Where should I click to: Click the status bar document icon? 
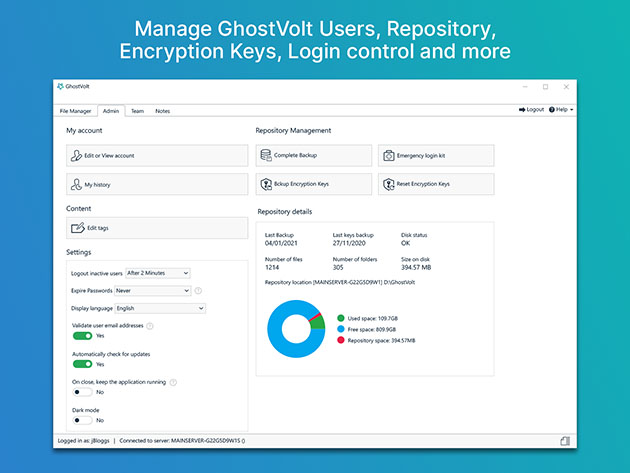pyautogui.click(x=565, y=441)
